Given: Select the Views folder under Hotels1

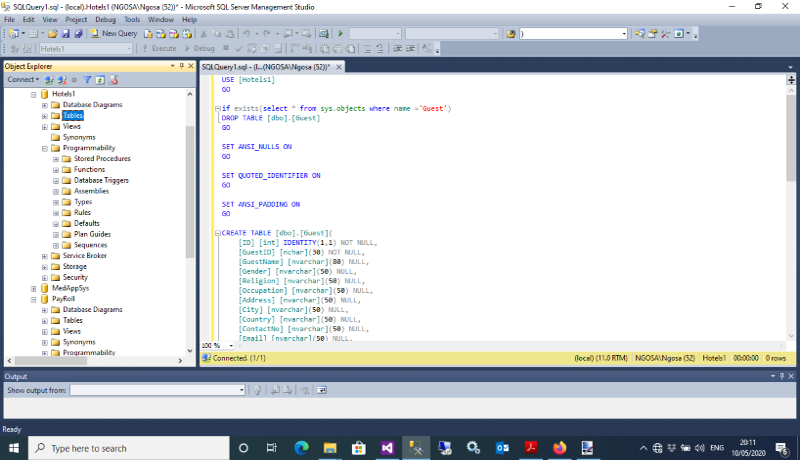Looking at the screenshot, I should (x=71, y=126).
